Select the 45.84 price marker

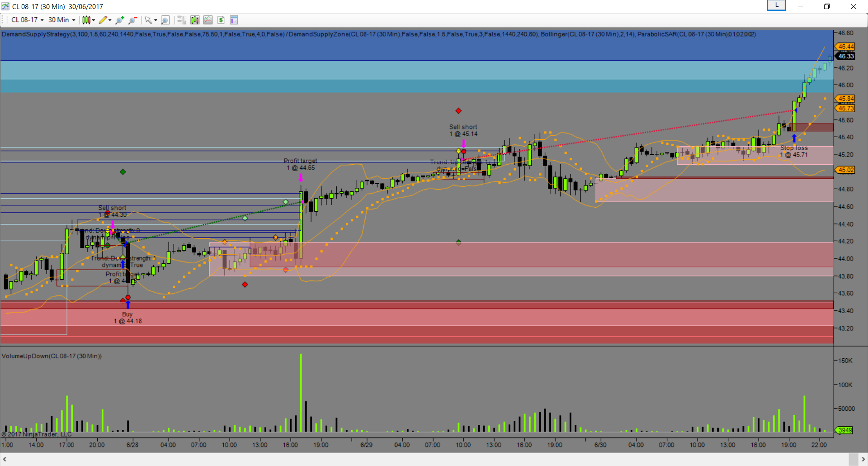pyautogui.click(x=845, y=99)
